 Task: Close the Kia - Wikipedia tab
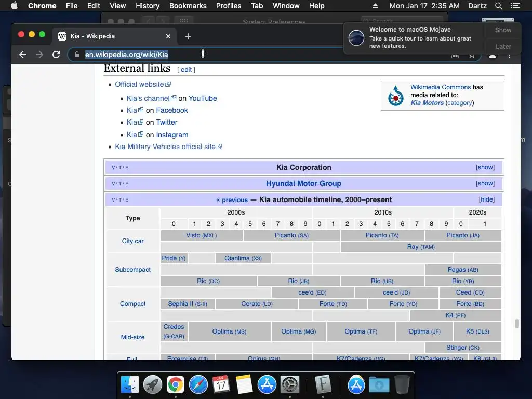[x=168, y=36]
